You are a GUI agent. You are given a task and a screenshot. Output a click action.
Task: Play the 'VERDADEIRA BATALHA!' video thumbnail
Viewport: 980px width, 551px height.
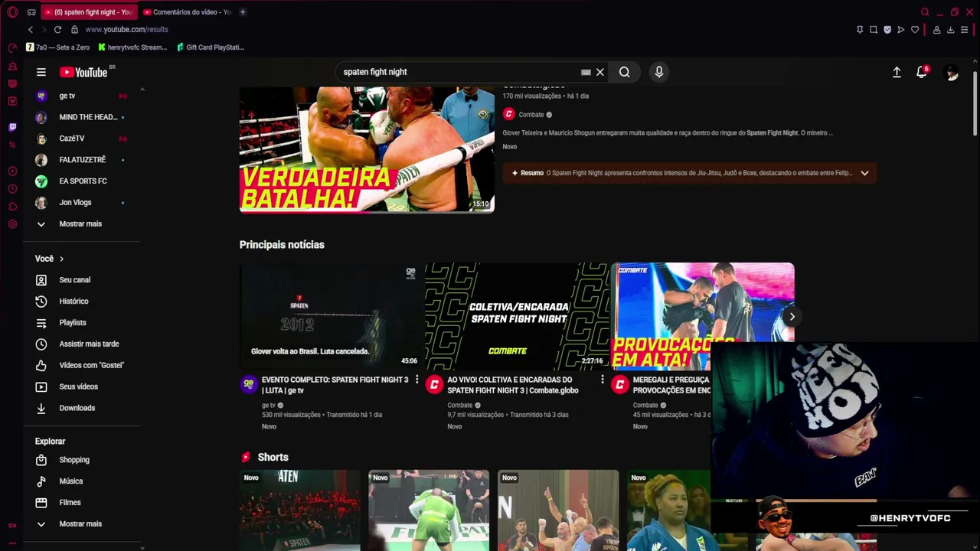coord(367,149)
